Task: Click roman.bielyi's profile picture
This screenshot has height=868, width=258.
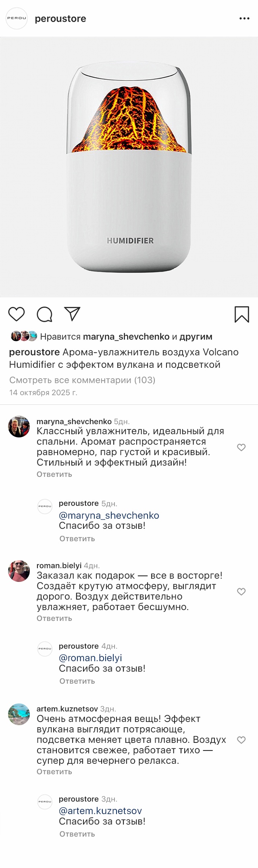Action: click(x=19, y=571)
